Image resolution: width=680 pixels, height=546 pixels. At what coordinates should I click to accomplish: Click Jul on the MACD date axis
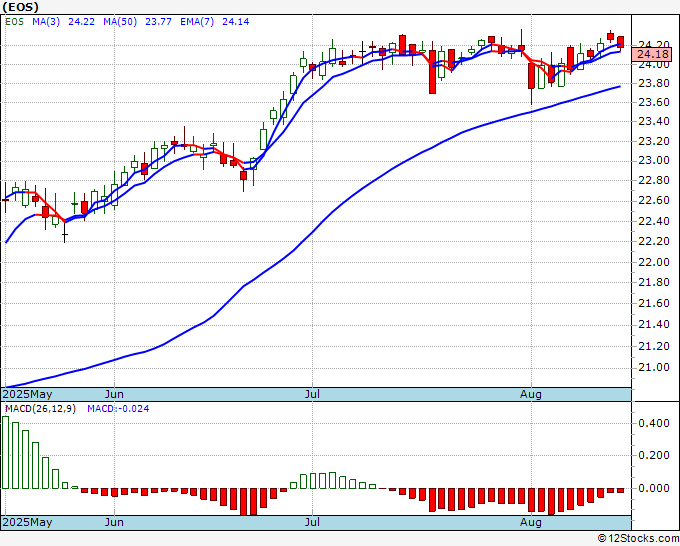312,522
